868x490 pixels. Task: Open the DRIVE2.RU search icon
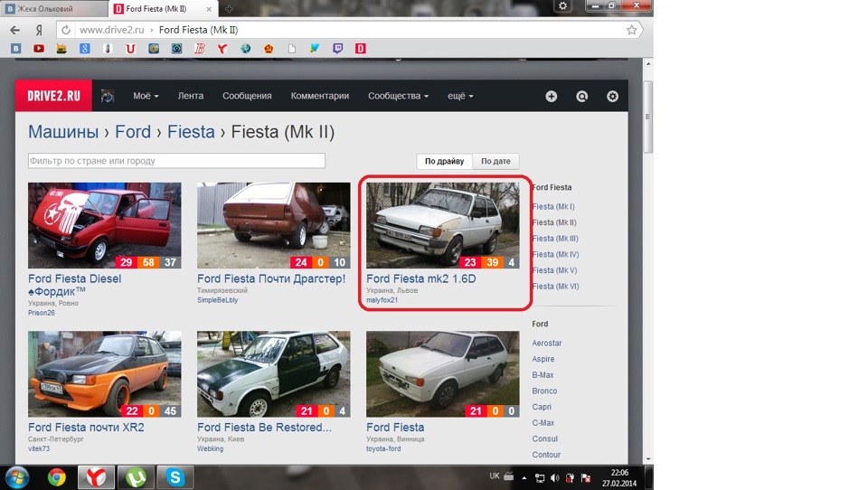pos(581,97)
